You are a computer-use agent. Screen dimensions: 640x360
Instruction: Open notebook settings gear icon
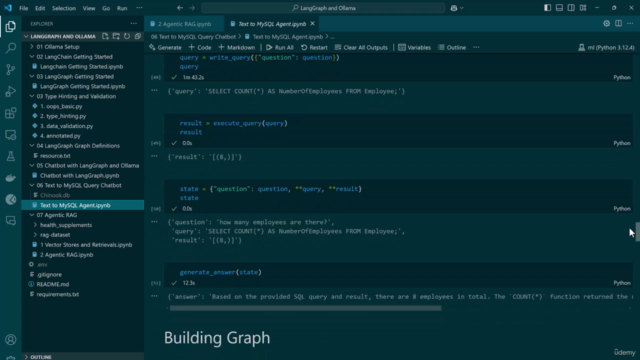pos(607,24)
